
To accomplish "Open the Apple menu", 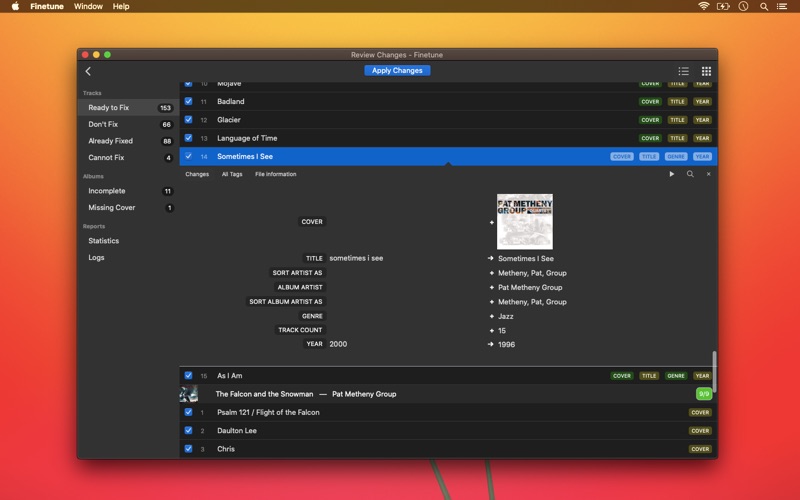I will pos(15,6).
